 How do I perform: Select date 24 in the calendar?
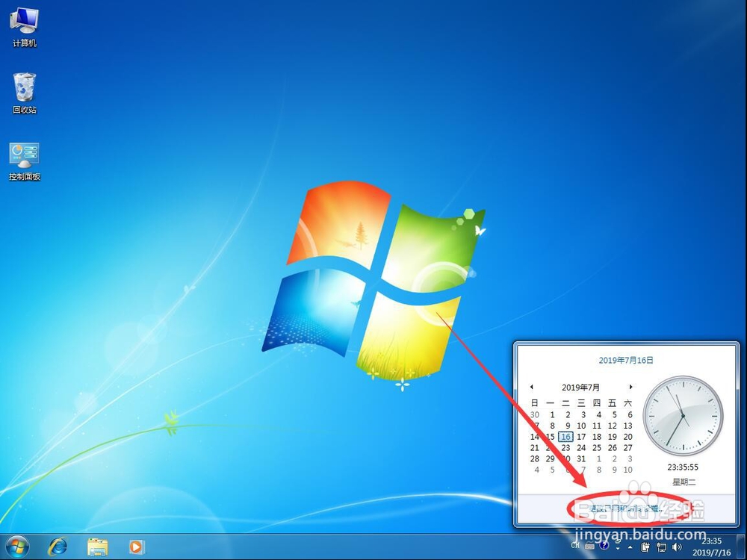(x=581, y=447)
